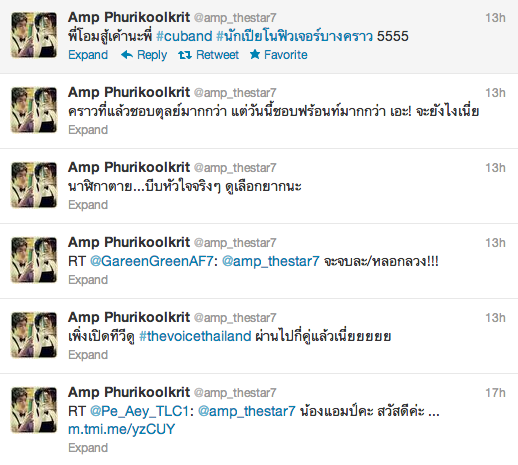Viewport: 518px width, 465px height.
Task: Click the avatar on the last tweet
Action: point(34,410)
